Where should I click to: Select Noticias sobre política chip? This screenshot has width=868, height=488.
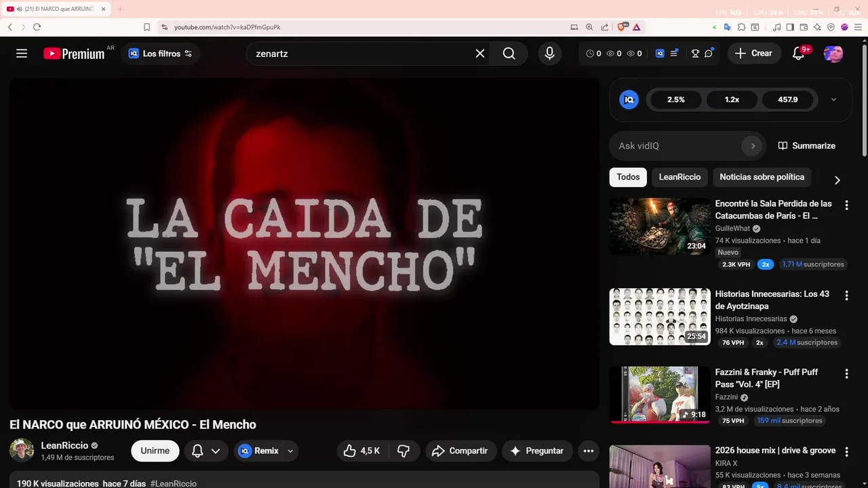pyautogui.click(x=762, y=177)
